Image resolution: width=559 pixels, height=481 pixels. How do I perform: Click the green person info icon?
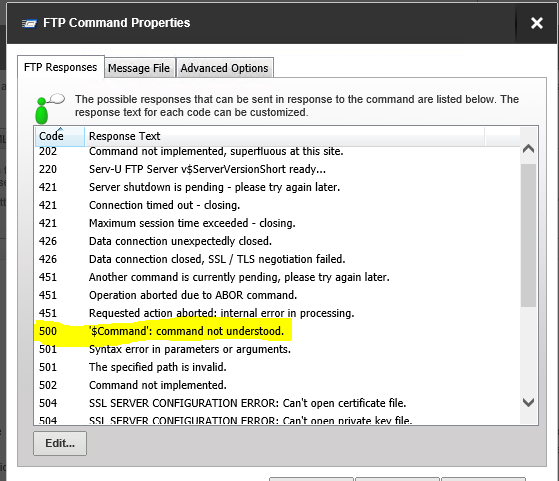pyautogui.click(x=48, y=109)
